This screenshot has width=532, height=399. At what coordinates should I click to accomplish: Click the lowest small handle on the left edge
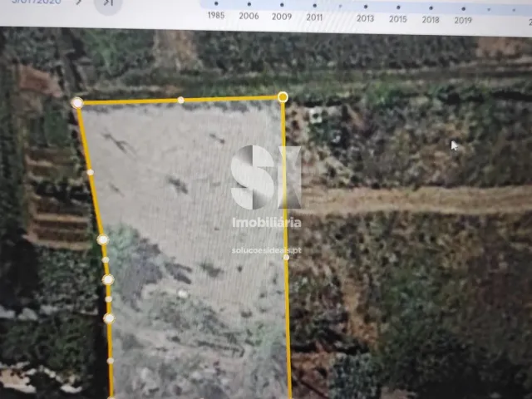click(111, 361)
